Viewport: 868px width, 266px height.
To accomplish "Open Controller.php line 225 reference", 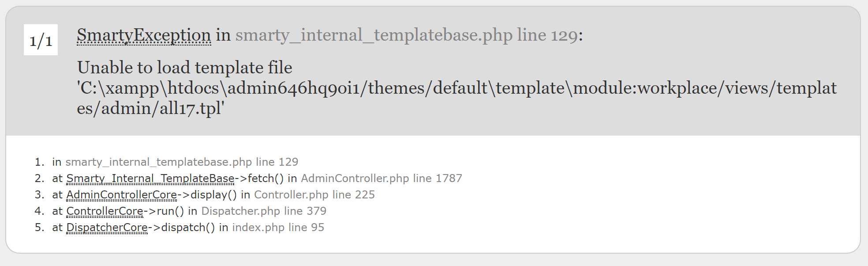I will coord(314,195).
